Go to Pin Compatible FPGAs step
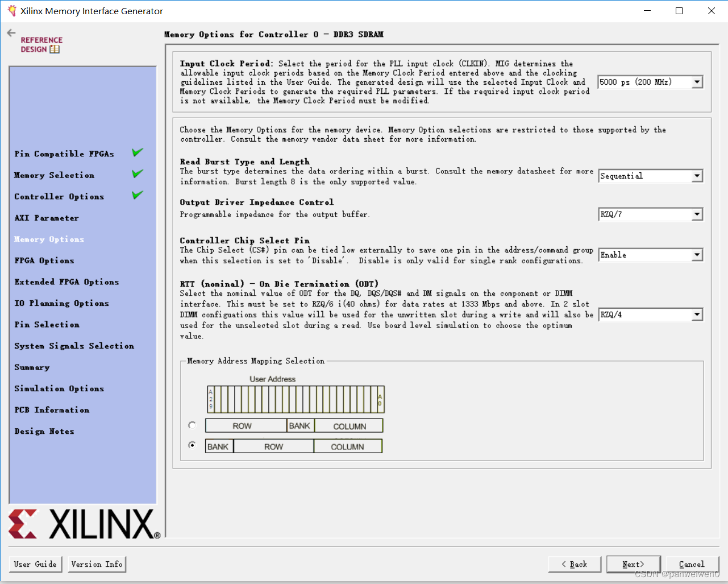Screen dimensions: 728x584 64,154
